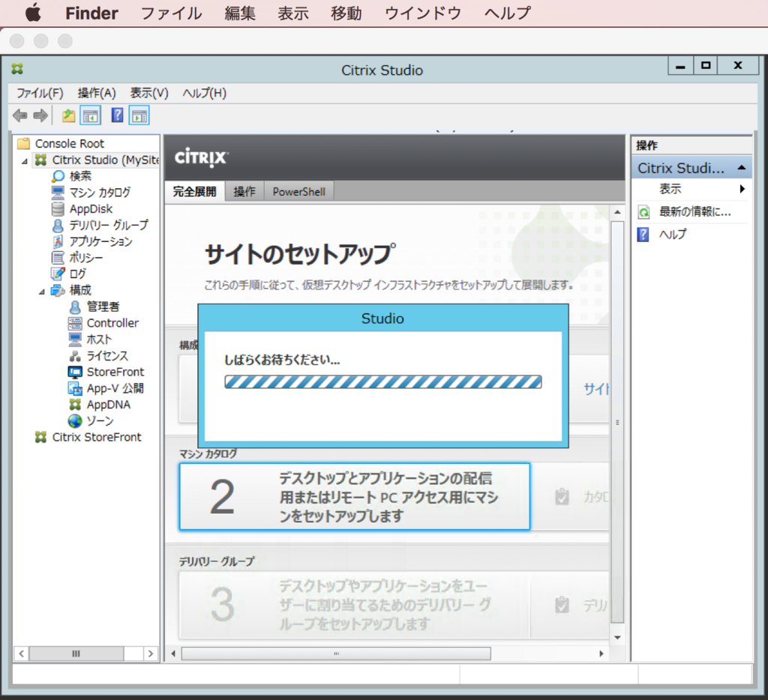The height and width of the screenshot is (700, 768).
Task: Click the Citrix logo in header
Action: (x=201, y=157)
